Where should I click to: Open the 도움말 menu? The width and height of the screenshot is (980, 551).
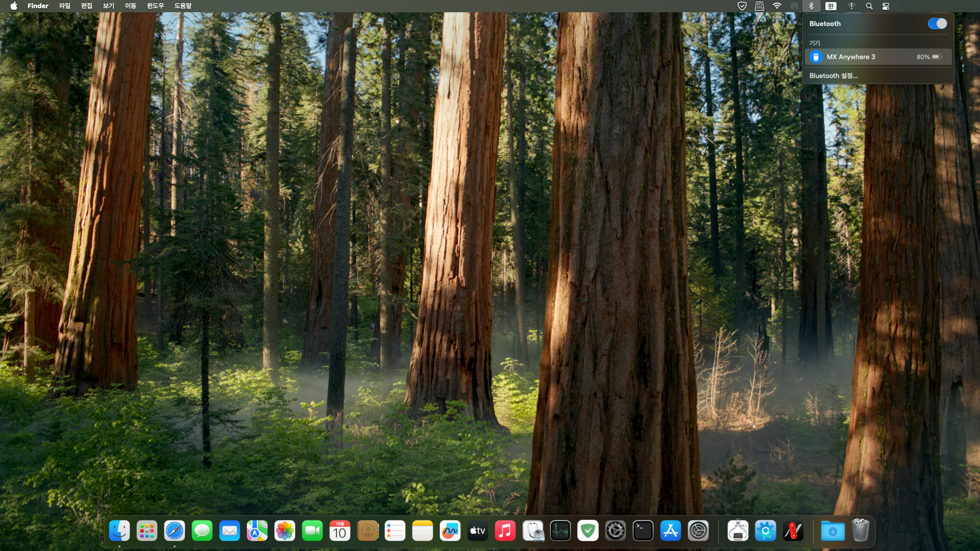point(183,6)
